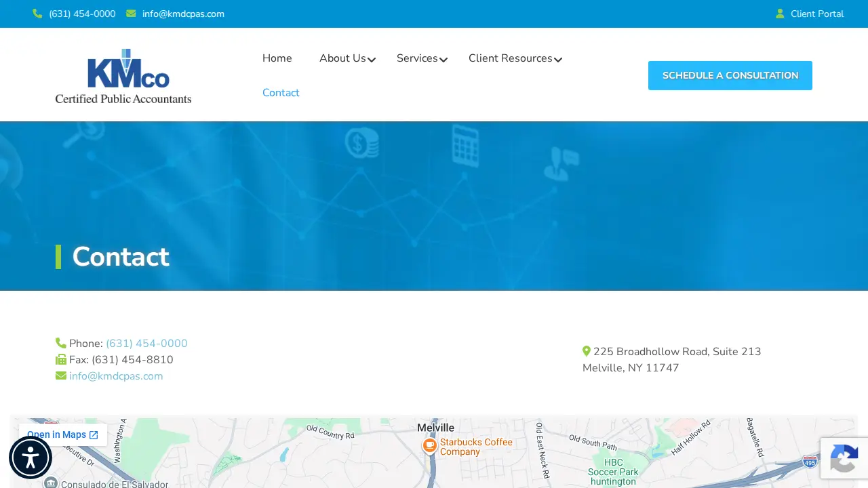
Task: Click the green envelope icon beside email
Action: 61,376
